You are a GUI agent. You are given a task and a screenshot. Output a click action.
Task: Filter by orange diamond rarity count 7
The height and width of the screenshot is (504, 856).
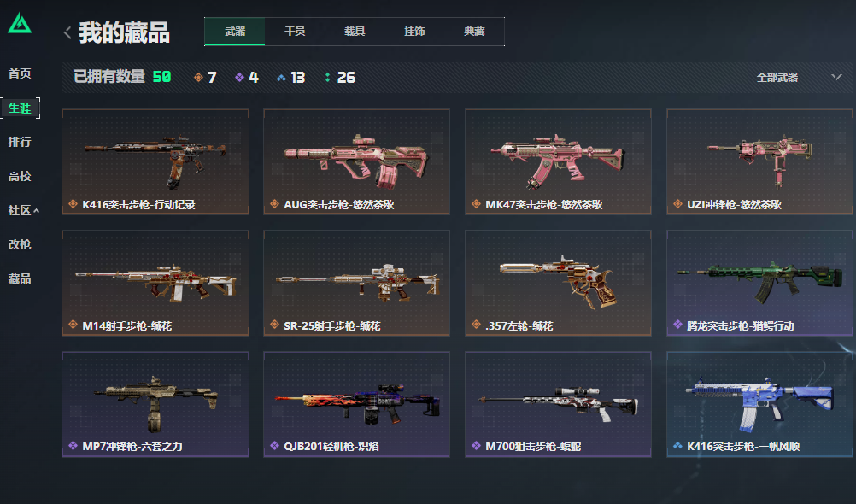(x=205, y=78)
